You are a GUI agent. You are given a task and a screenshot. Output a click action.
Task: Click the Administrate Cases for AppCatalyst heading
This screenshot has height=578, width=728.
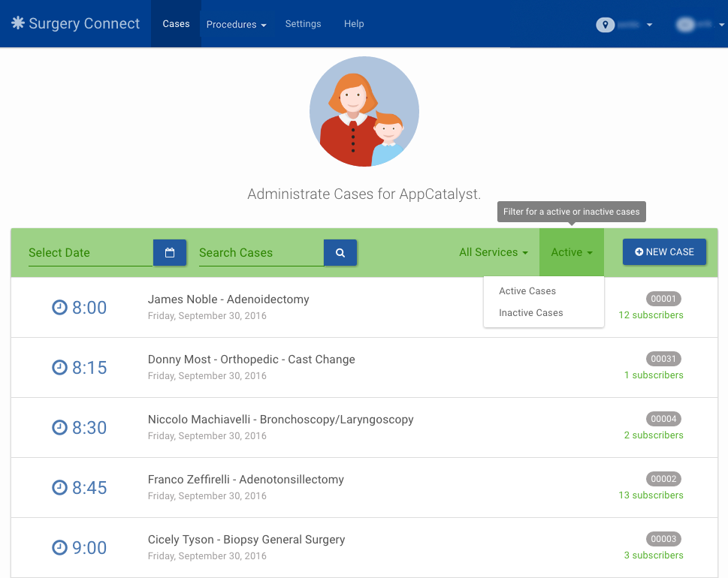click(364, 194)
